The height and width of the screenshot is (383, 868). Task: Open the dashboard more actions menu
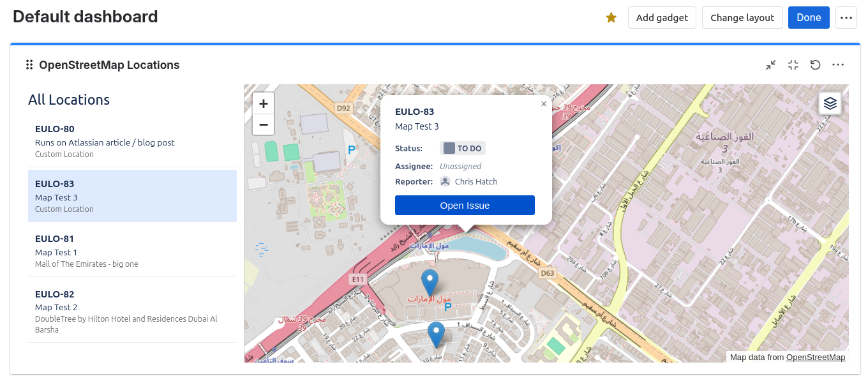tap(846, 18)
